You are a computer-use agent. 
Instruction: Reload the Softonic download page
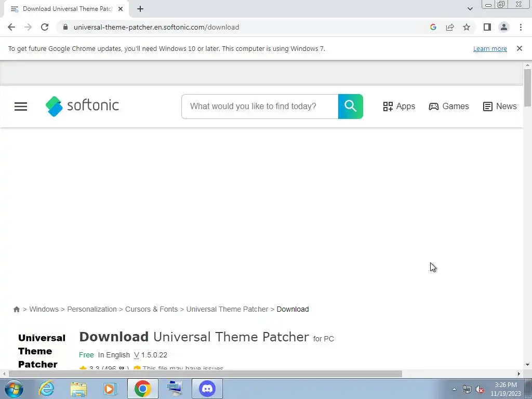[x=45, y=27]
